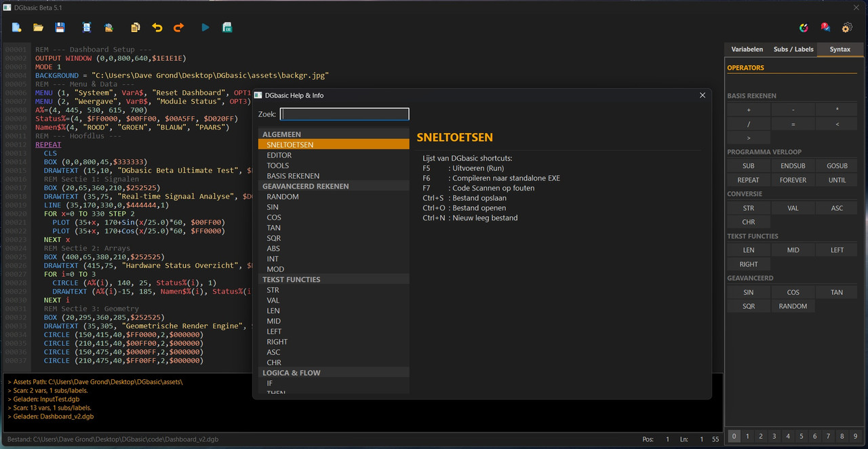This screenshot has width=868, height=449.
Task: Switch to the Subs / Labels tab
Action: pos(793,50)
